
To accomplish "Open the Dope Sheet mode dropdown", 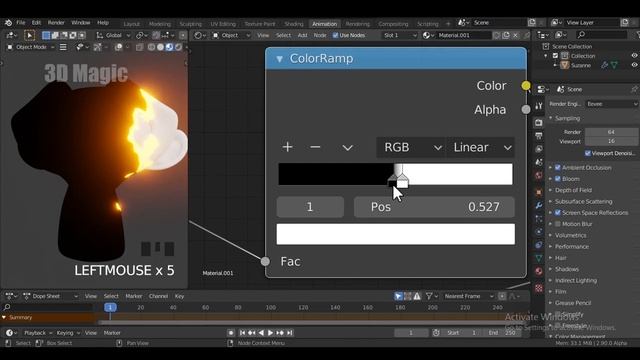I will tap(51, 296).
